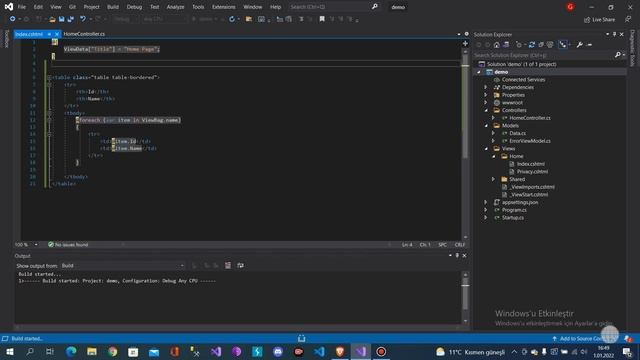Click Show All Files in Solution Explorer toolbar

pyautogui.click(x=550, y=45)
